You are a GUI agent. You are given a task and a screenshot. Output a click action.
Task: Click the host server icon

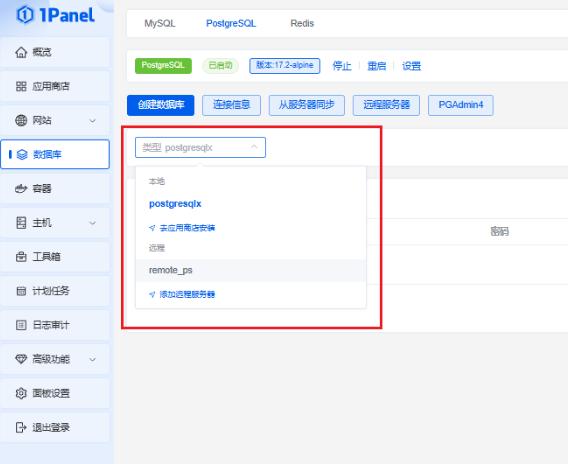[x=21, y=223]
